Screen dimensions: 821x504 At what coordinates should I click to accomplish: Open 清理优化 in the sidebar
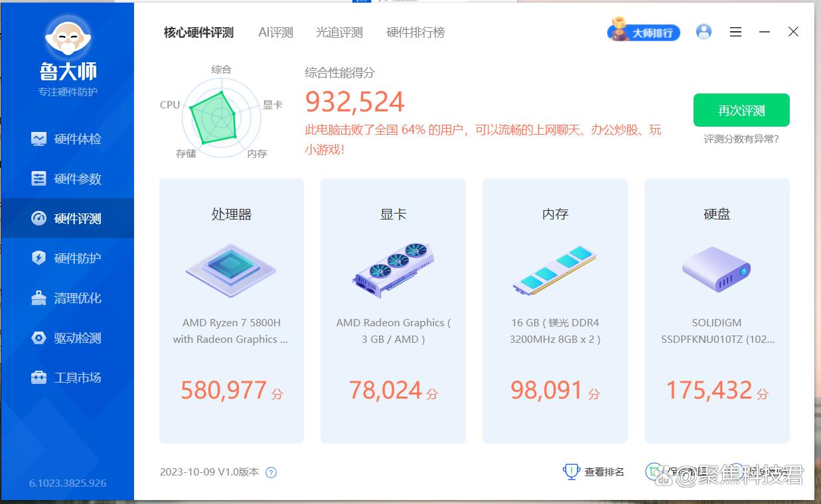67,298
